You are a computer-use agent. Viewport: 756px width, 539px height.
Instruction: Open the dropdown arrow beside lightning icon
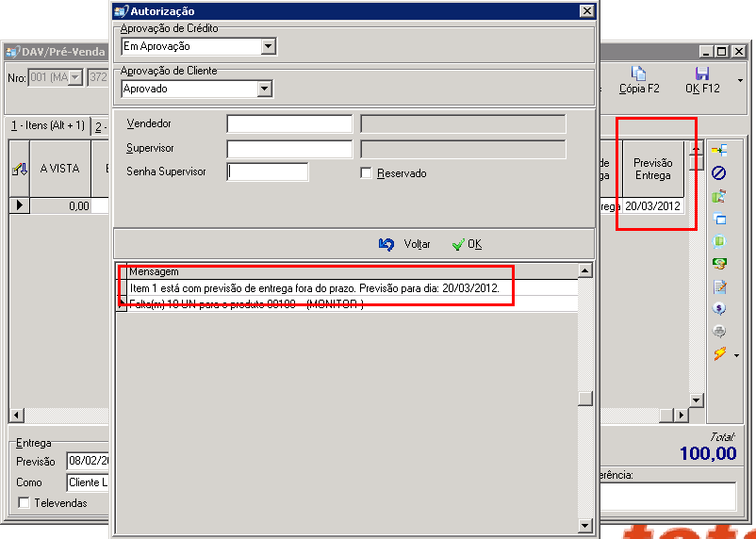click(736, 356)
